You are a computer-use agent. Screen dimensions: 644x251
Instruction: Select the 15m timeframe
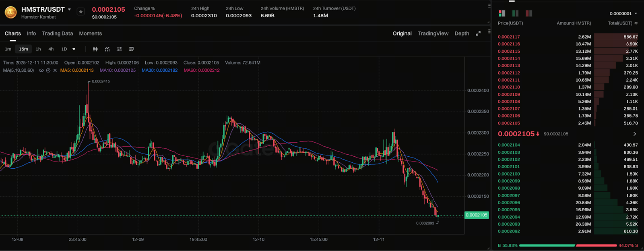24,49
